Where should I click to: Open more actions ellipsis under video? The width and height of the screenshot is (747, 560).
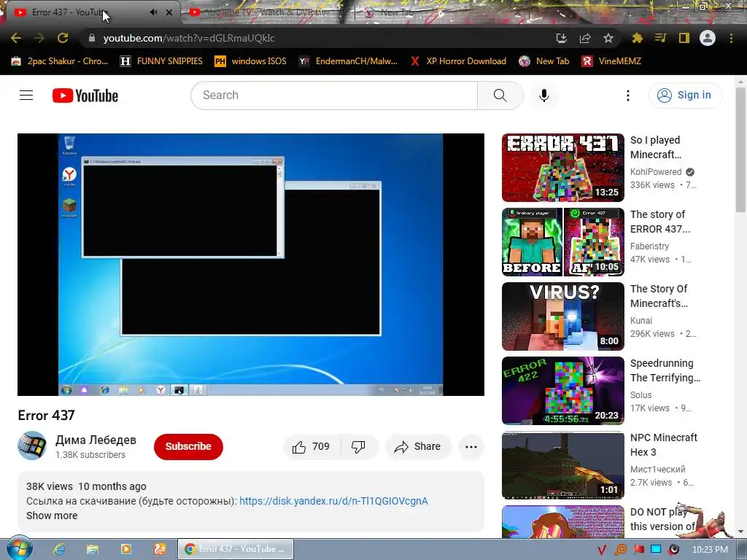click(471, 447)
